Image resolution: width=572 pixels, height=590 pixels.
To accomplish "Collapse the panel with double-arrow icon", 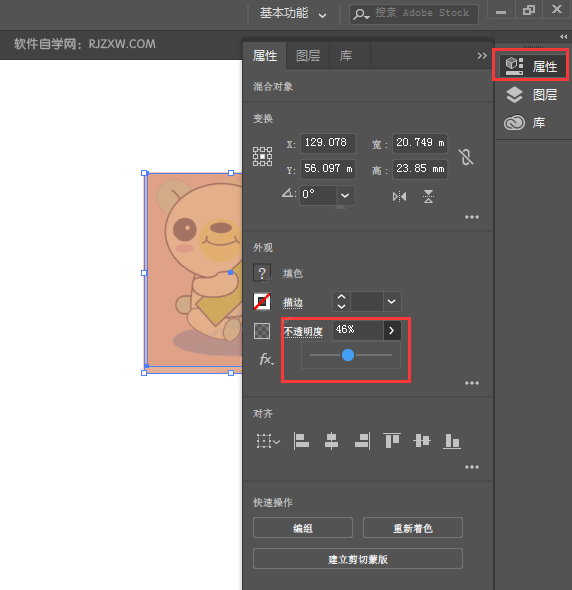I will (x=482, y=56).
